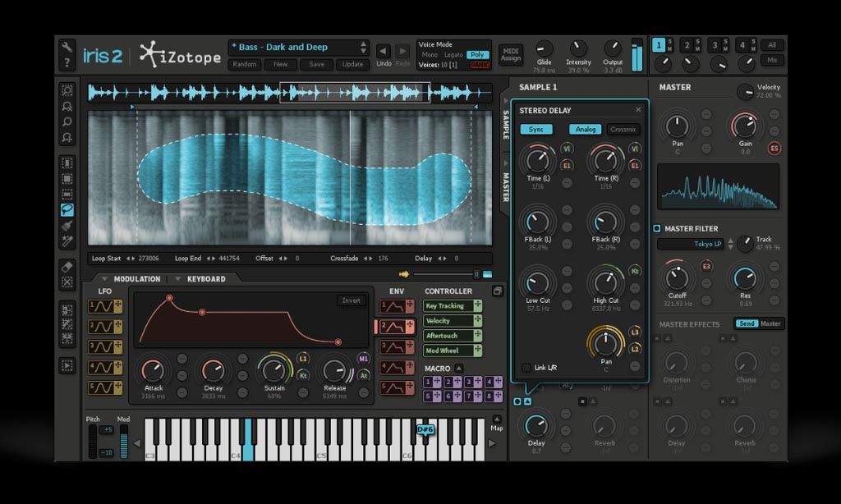Click LFO 1 sine wave slot
841x504 pixels.
tap(105, 306)
